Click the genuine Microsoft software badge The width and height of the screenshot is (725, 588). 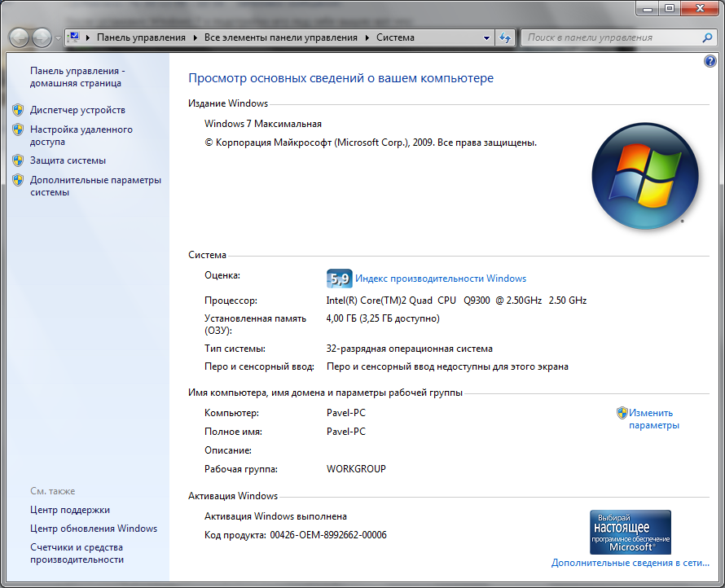631,532
